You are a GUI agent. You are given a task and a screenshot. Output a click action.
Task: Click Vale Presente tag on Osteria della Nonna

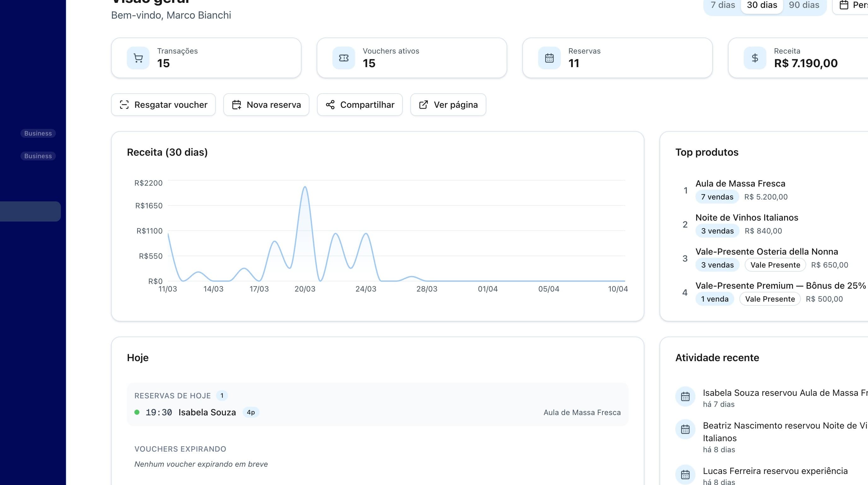(x=775, y=265)
